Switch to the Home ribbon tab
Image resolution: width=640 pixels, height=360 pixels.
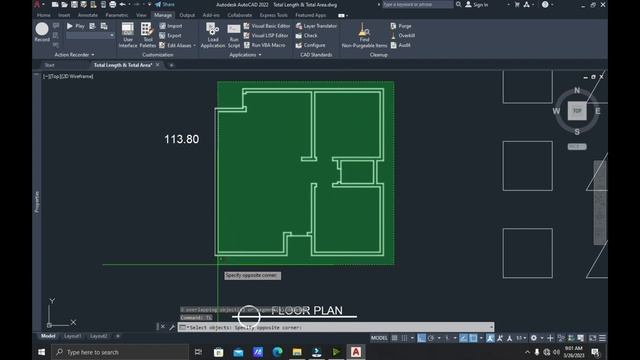pyautogui.click(x=44, y=15)
